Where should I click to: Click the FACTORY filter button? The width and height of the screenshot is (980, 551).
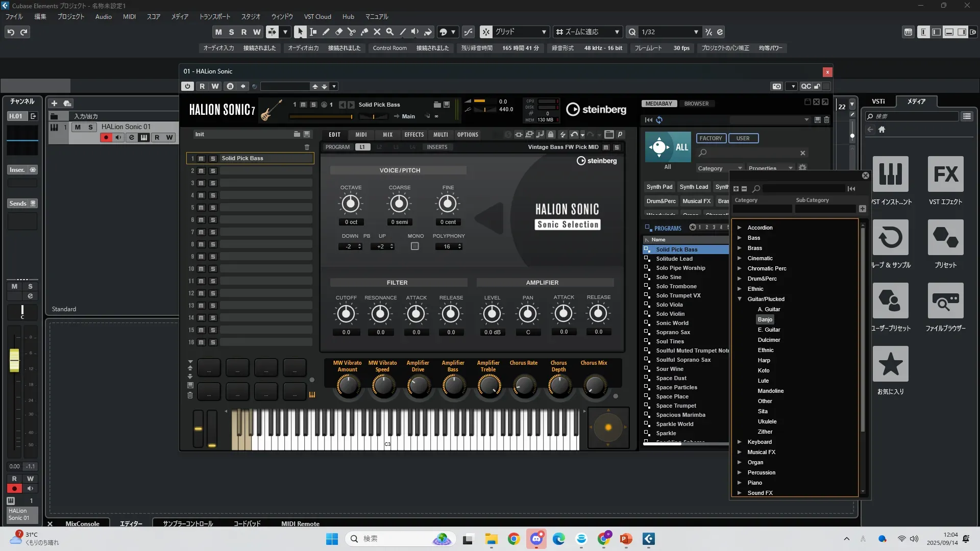coord(710,138)
